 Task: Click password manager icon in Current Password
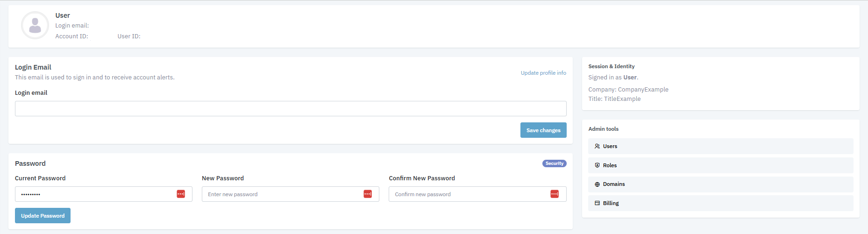(181, 194)
